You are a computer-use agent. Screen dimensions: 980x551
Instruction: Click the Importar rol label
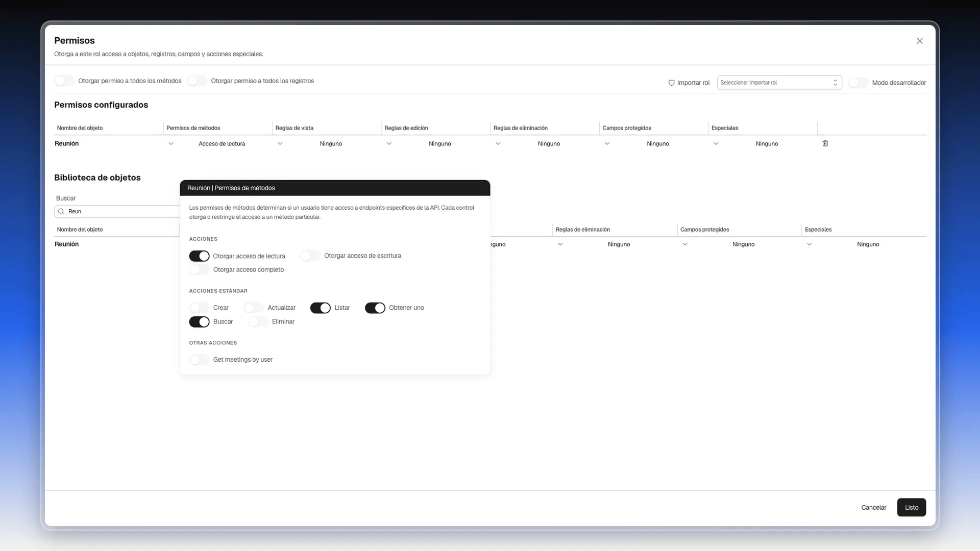[693, 83]
